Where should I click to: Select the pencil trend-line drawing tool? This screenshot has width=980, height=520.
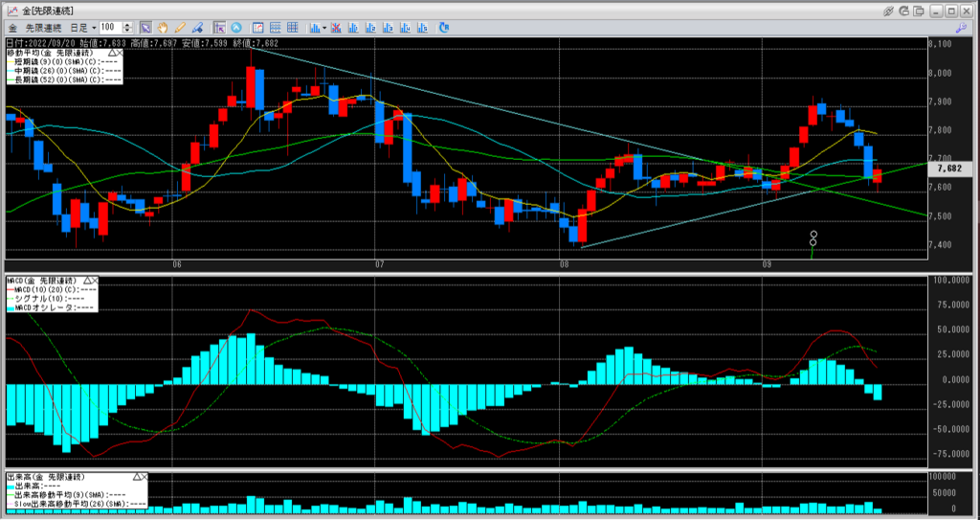click(x=180, y=28)
